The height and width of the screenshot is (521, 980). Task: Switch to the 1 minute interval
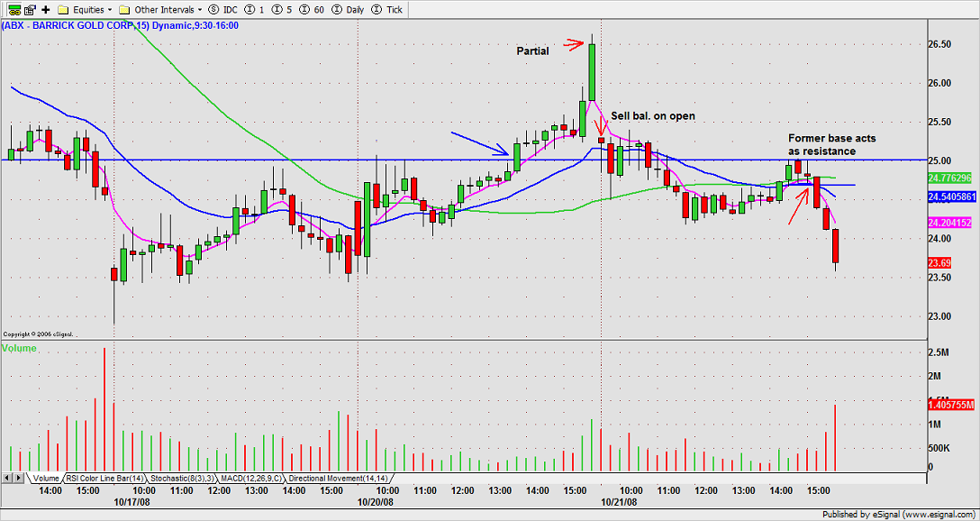[x=252, y=9]
